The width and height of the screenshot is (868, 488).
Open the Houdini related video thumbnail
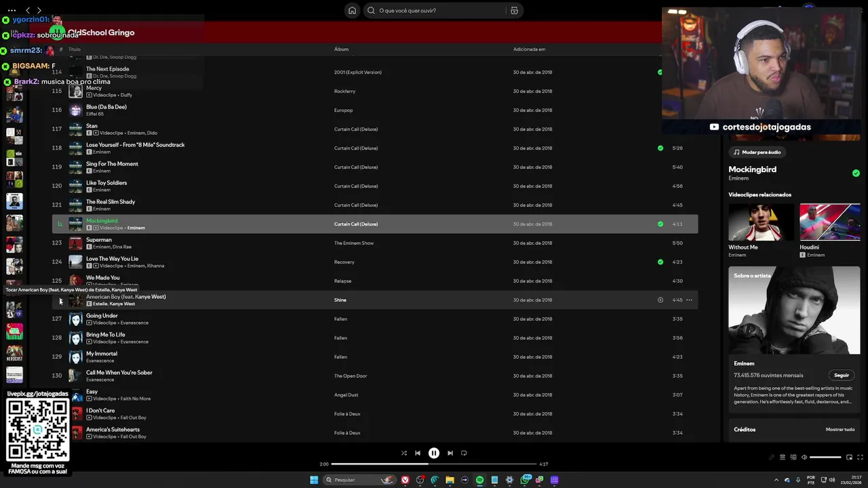click(x=830, y=222)
